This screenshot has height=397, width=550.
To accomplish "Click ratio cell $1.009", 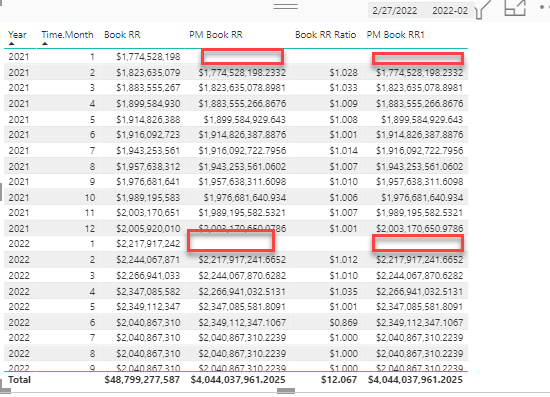I will pyautogui.click(x=343, y=103).
